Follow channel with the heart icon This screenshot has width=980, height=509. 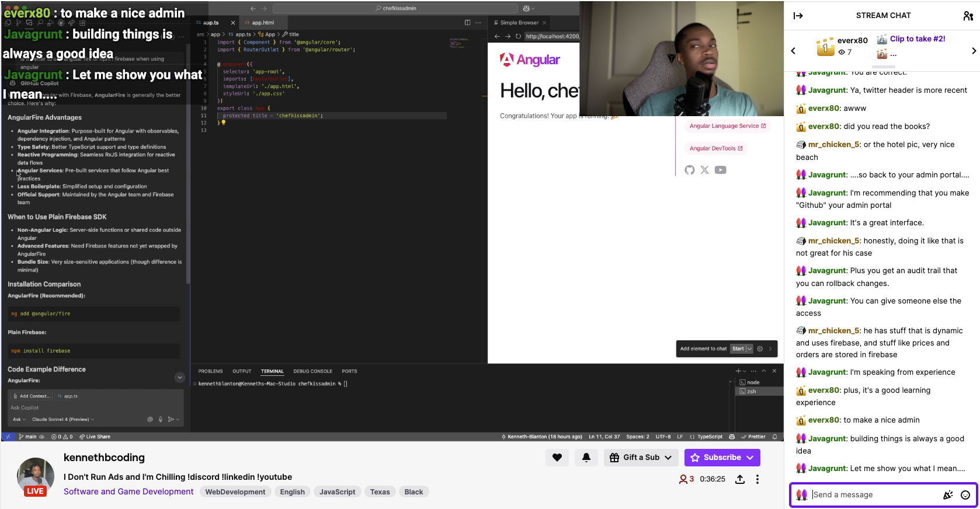557,458
